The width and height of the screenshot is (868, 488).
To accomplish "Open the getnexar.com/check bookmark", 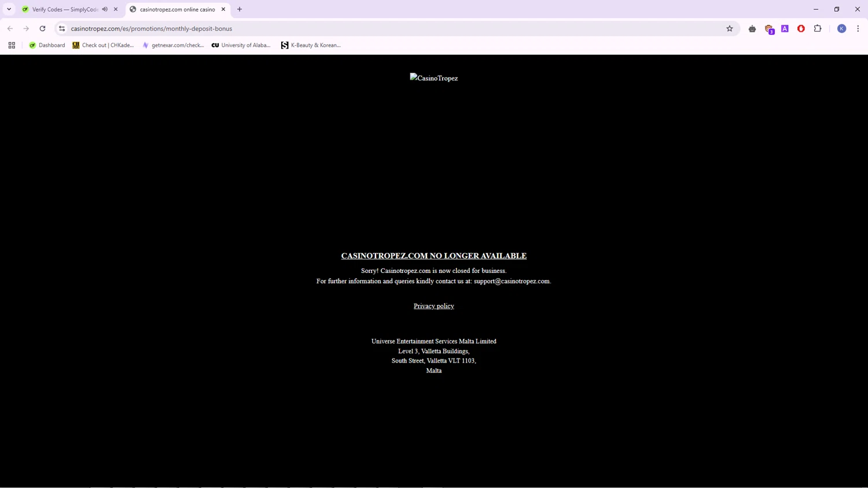I will coord(173,45).
